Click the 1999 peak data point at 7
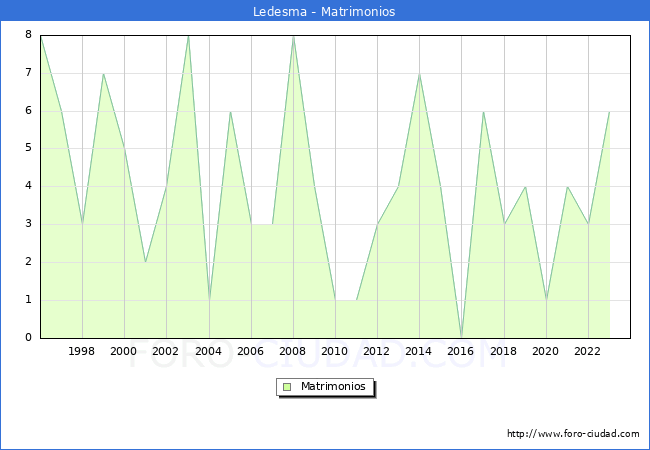The height and width of the screenshot is (450, 650). pyautogui.click(x=103, y=74)
